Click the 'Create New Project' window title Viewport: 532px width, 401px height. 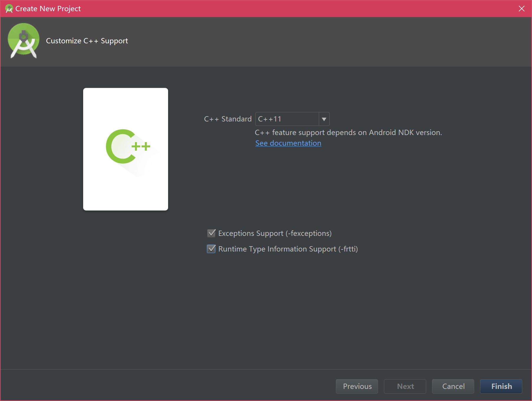48,9
